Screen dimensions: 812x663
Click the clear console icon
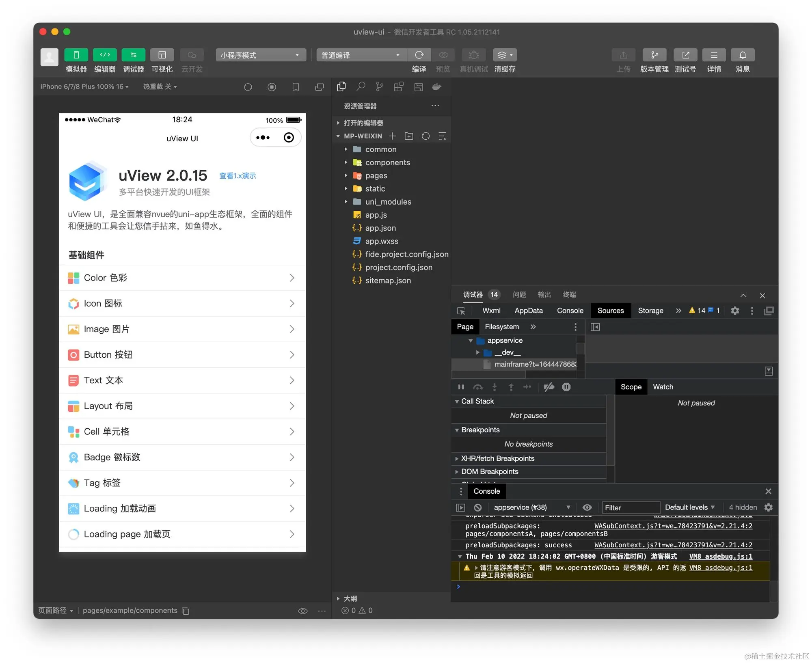(x=478, y=508)
